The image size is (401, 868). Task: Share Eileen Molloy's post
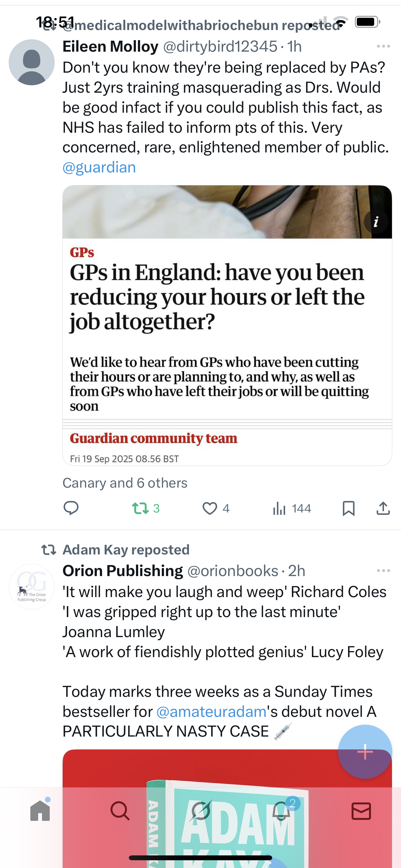click(383, 508)
